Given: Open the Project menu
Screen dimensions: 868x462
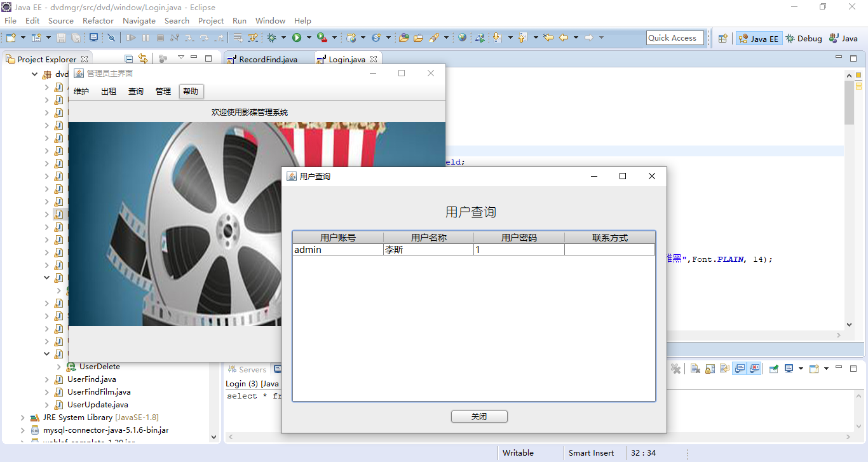Looking at the screenshot, I should click(x=211, y=21).
